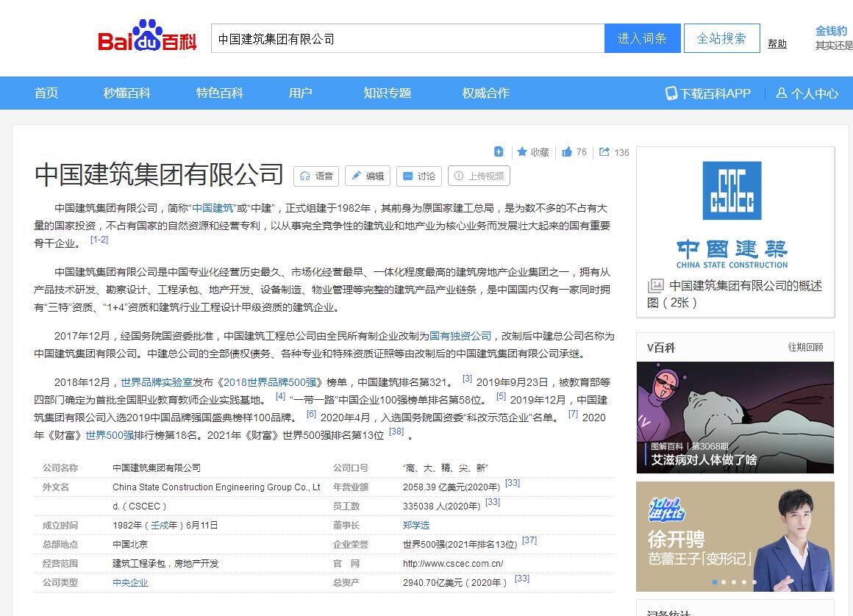Select the first carousel dot on banner
The image size is (853, 616).
point(715,582)
